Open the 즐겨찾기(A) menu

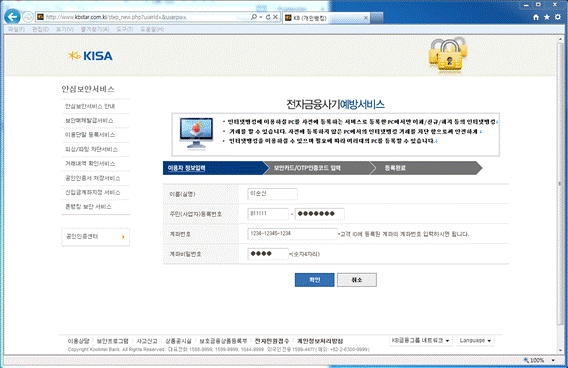pyautogui.click(x=95, y=29)
